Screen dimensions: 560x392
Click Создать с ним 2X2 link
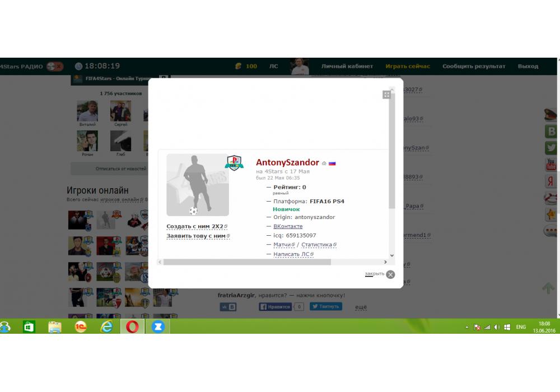coord(194,226)
